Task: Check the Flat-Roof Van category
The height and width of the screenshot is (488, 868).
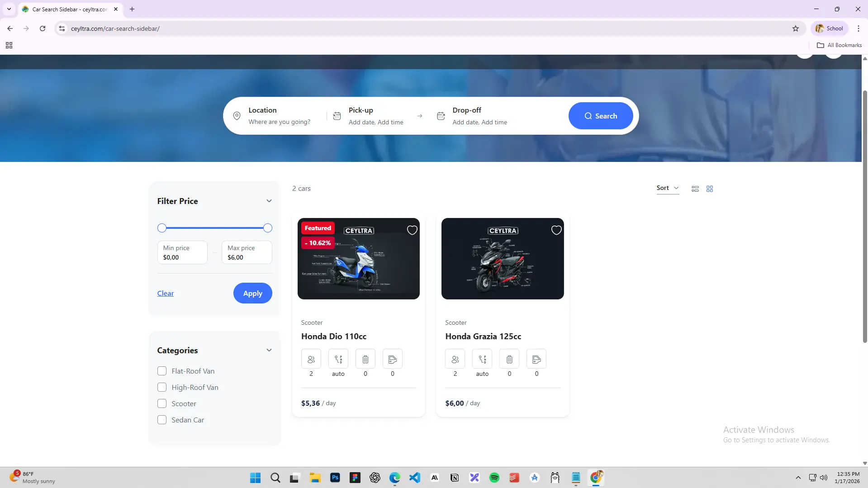Action: (x=162, y=371)
